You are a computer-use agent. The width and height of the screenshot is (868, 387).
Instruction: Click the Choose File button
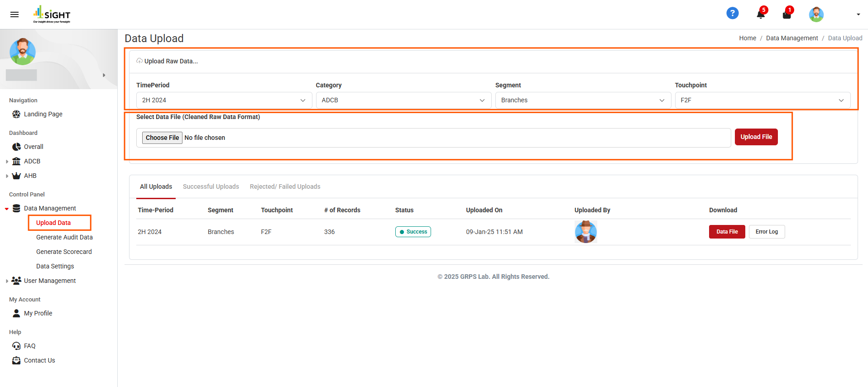162,138
